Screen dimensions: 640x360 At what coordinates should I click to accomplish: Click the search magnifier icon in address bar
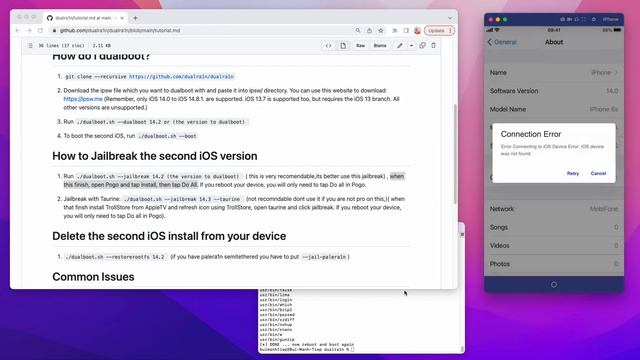tap(358, 31)
